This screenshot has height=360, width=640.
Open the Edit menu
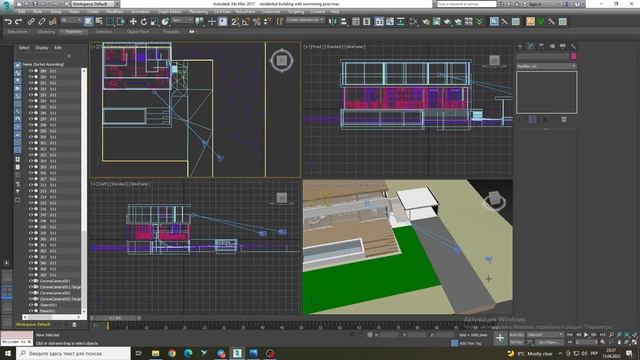(x=21, y=12)
